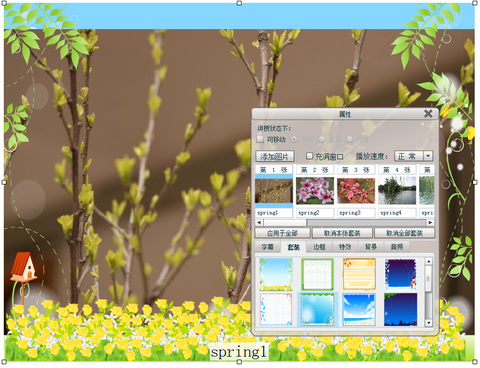Close the 属性 properties panel
The image size is (480, 368).
428,114
